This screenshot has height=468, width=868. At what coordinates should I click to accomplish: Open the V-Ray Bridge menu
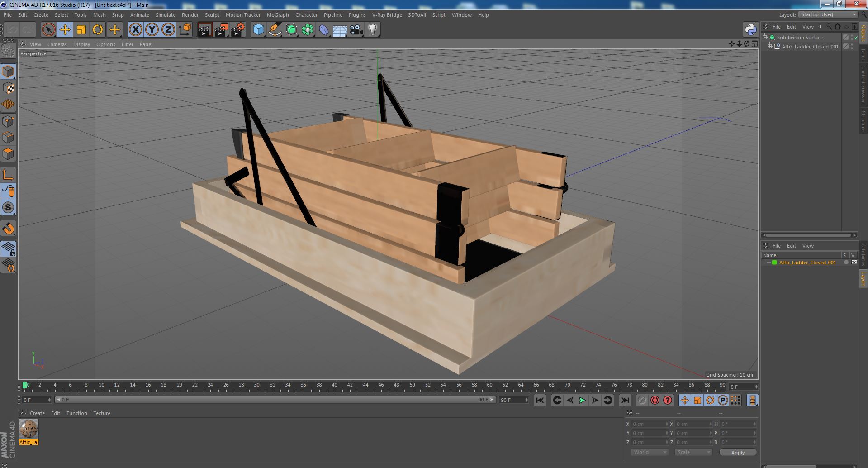(387, 15)
